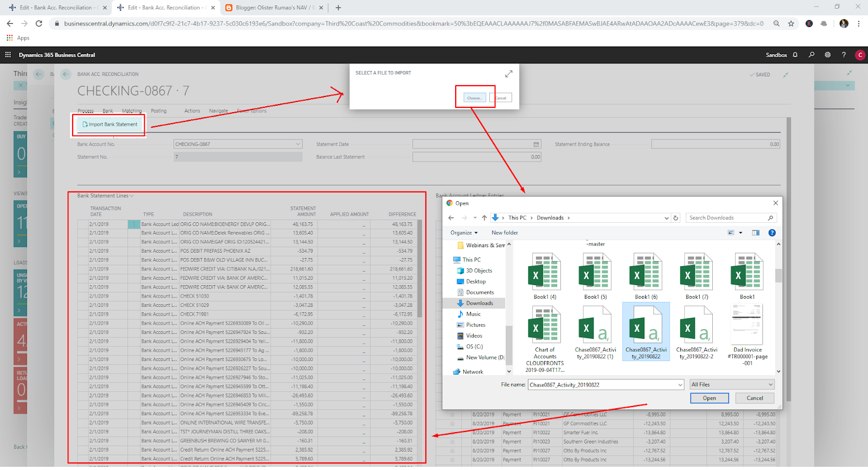868x470 pixels.
Task: Tick the Southern Green Industries ledger row checkbox
Action: pos(452,442)
